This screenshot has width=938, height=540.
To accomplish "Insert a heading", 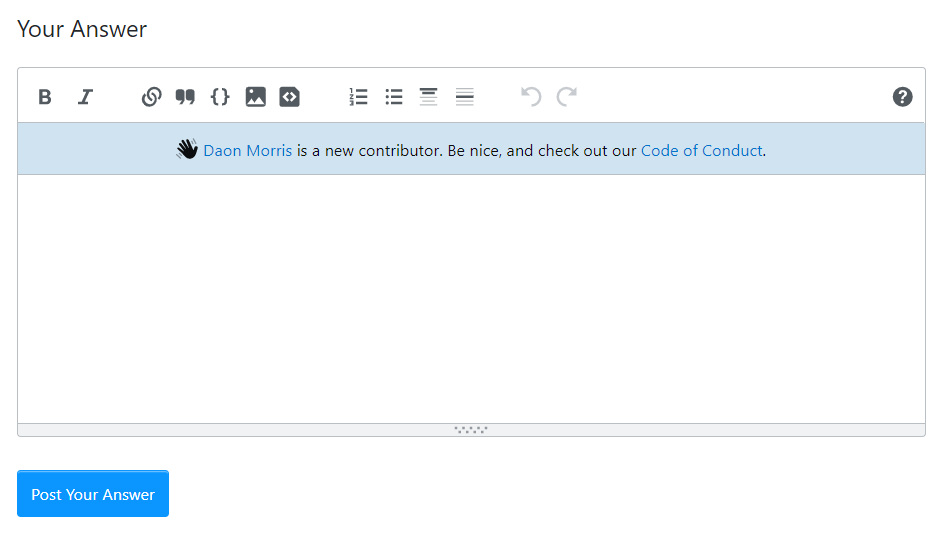I will click(428, 97).
